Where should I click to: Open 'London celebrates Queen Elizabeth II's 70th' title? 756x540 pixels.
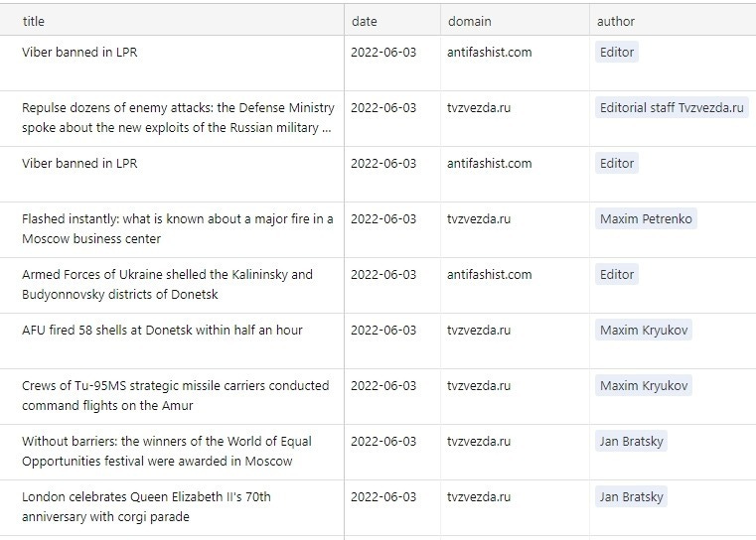tap(146, 507)
